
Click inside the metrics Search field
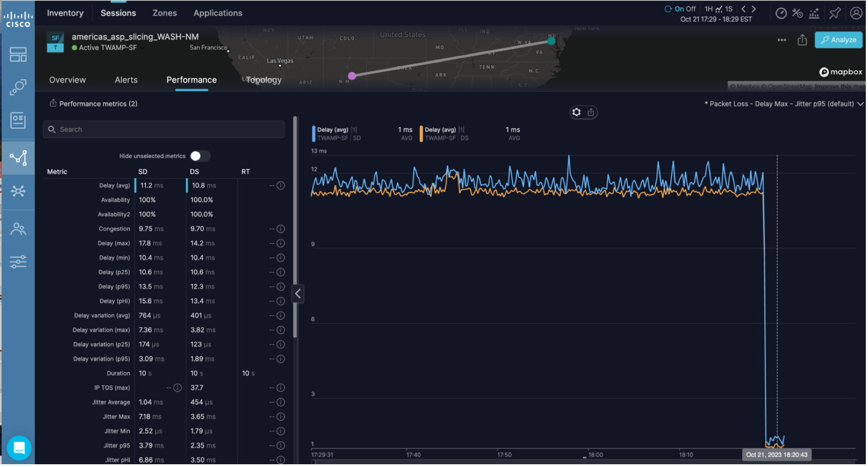point(164,129)
